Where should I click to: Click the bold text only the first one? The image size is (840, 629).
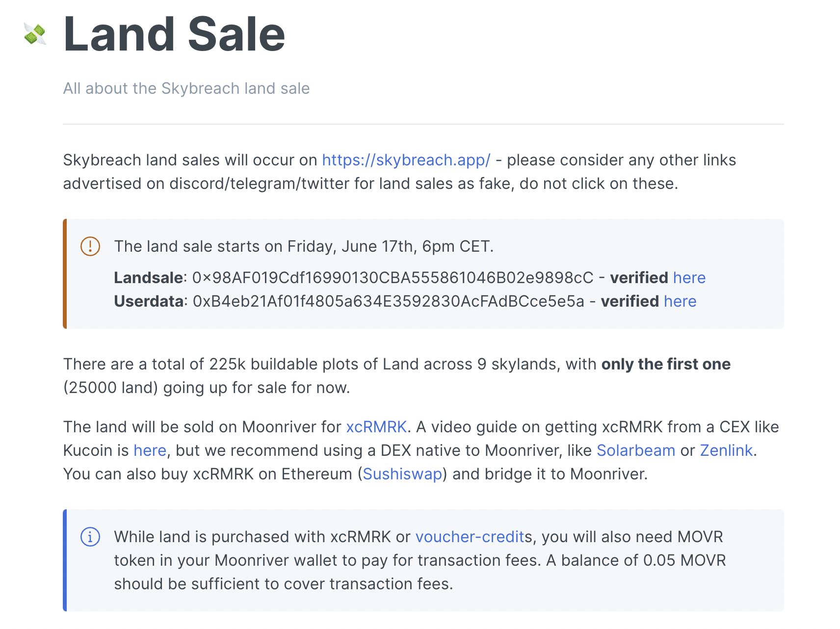click(666, 364)
